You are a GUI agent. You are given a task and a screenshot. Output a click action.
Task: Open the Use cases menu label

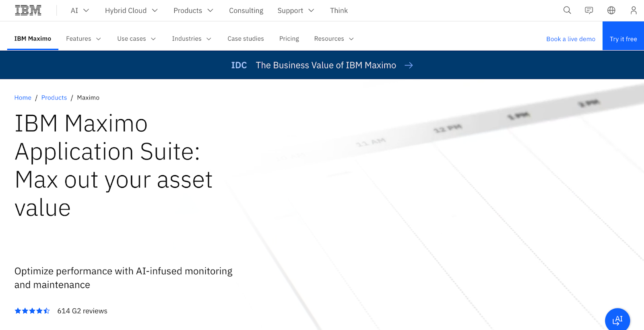[132, 39]
